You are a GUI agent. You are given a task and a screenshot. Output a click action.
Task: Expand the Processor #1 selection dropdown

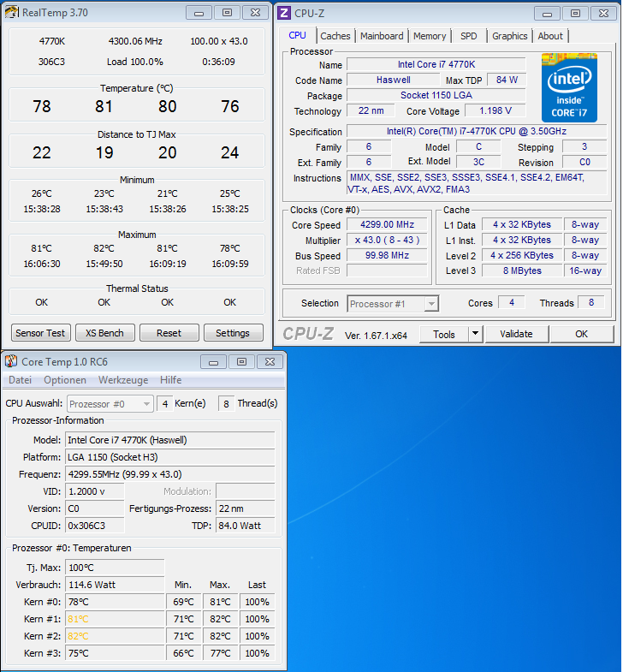click(x=431, y=303)
